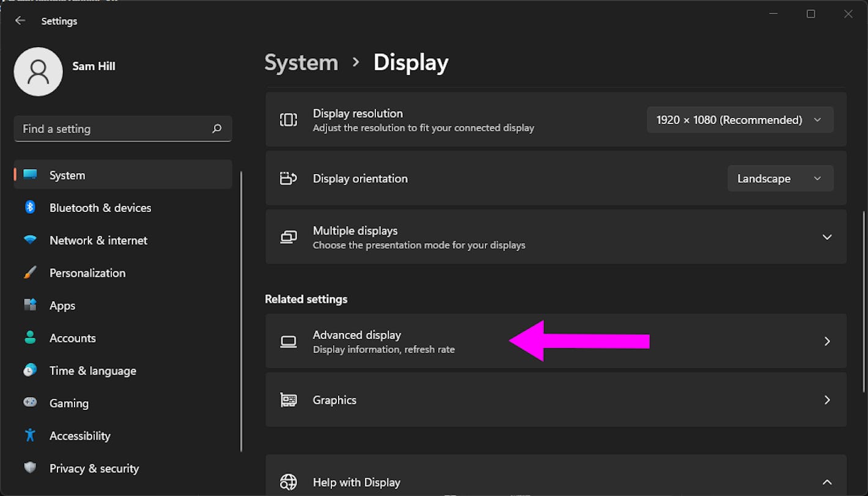868x496 pixels.
Task: Click Sam Hill's profile picture
Action: [x=38, y=71]
